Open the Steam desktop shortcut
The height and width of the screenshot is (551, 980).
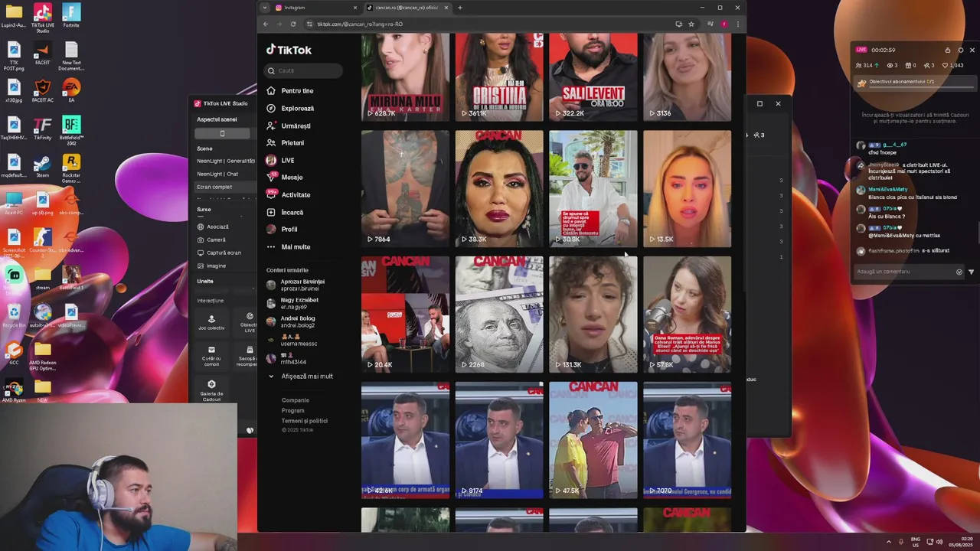click(x=42, y=166)
